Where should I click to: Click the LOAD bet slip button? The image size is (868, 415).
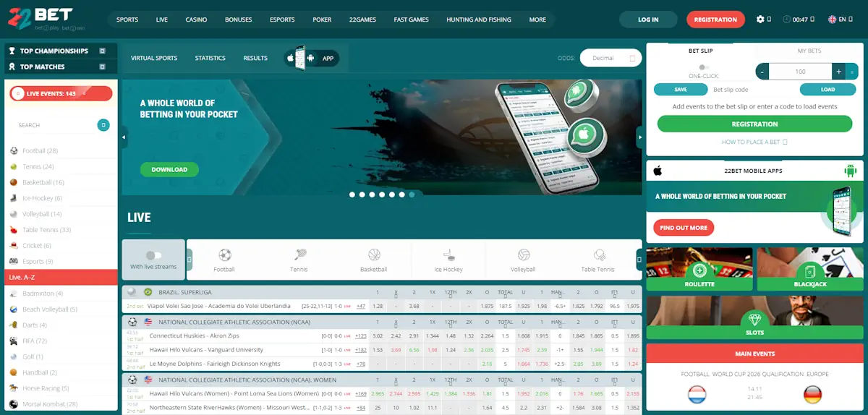point(827,90)
